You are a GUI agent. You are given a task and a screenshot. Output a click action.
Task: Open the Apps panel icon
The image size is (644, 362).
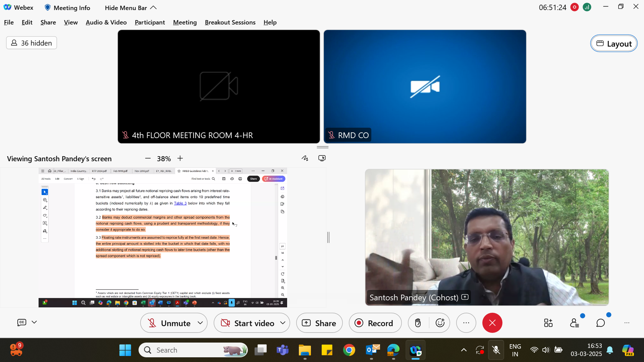(x=548, y=323)
